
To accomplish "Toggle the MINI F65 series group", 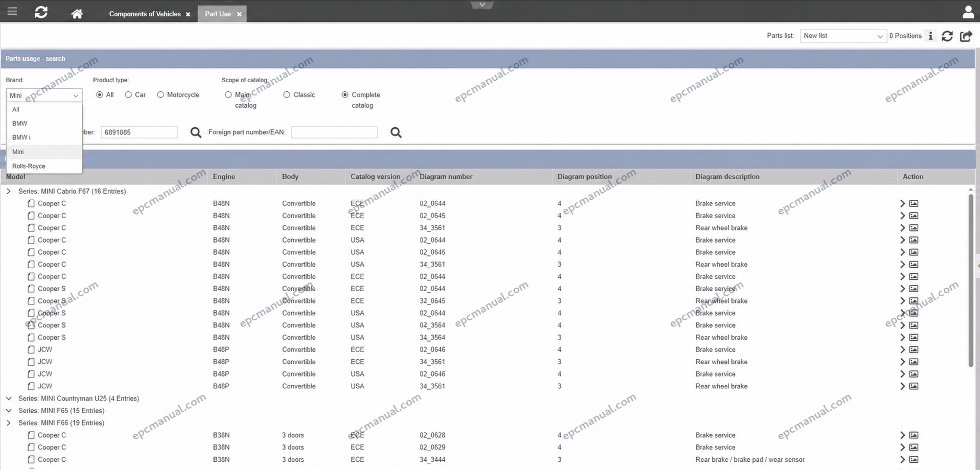I will click(x=9, y=411).
